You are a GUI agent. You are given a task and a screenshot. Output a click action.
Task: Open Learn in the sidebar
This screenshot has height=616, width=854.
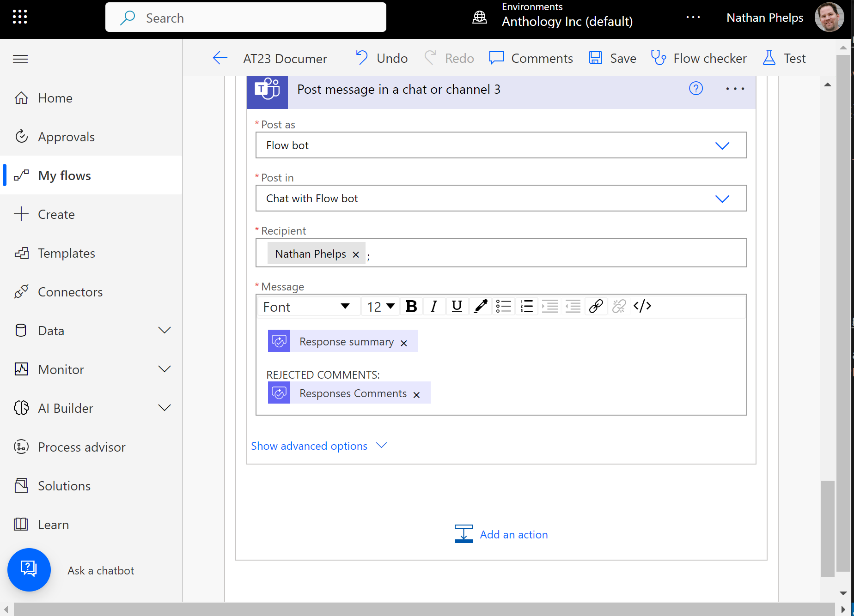click(x=91, y=525)
